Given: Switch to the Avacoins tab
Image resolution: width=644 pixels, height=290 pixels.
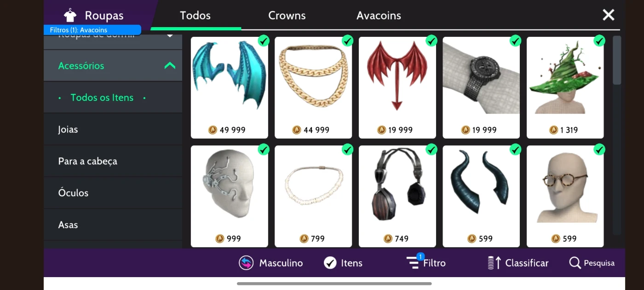Looking at the screenshot, I should [379, 15].
